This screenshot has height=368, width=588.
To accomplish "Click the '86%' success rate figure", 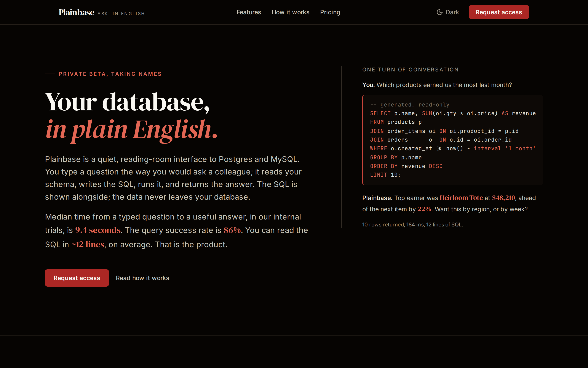I will coord(232,230).
